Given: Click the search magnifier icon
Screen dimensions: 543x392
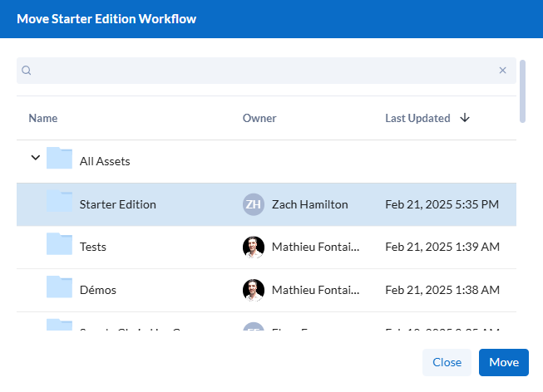Looking at the screenshot, I should 27,71.
